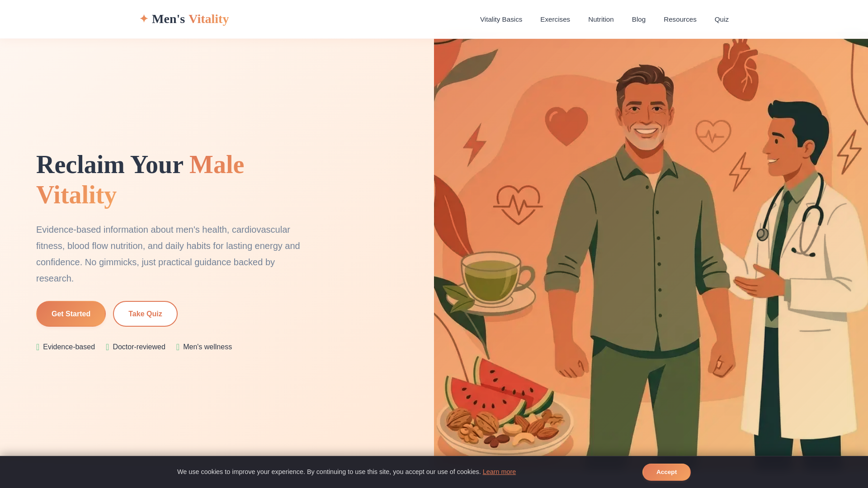The height and width of the screenshot is (488, 868).
Task: Select Quiz in the top navigation
Action: click(722, 19)
